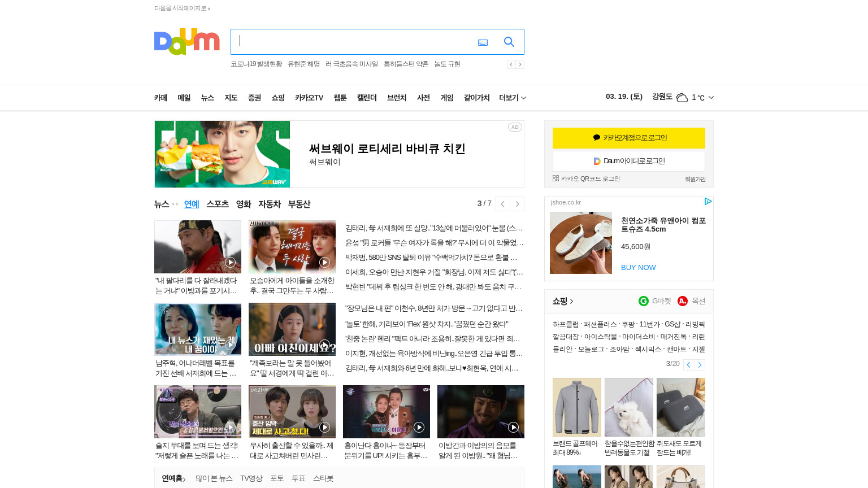Screen dimensions: 868x488
Task: Open the white puppy pet cushion thumbnail
Action: [629, 407]
